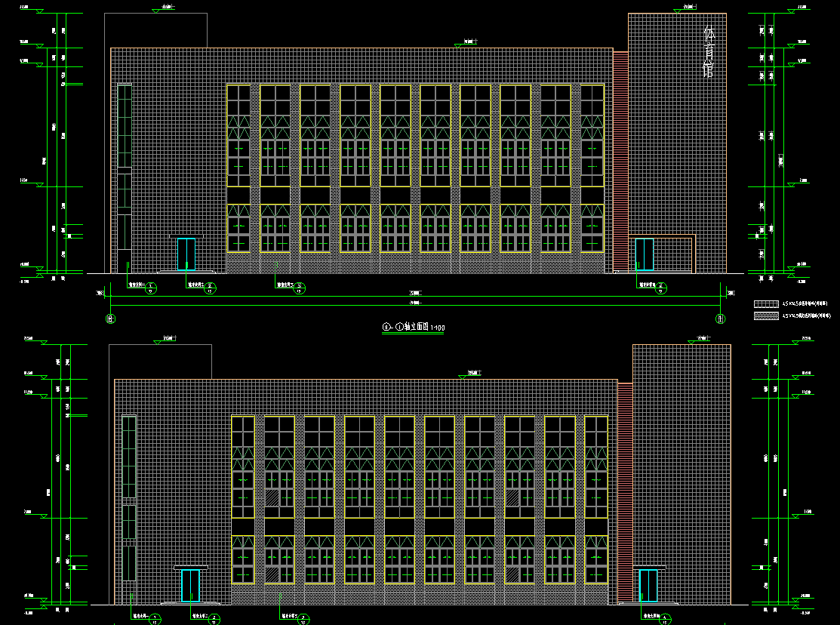The width and height of the screenshot is (840, 625).
Task: Select the top-right elevation marker triangle
Action: 799,11
